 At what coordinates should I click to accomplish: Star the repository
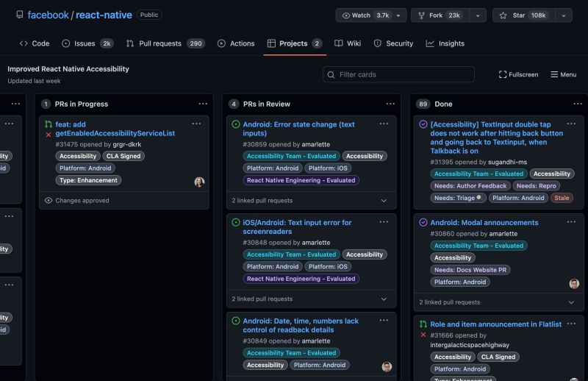click(524, 15)
